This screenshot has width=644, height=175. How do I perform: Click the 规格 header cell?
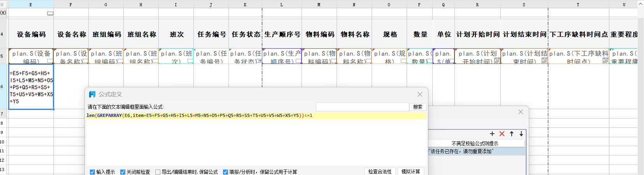click(390, 34)
